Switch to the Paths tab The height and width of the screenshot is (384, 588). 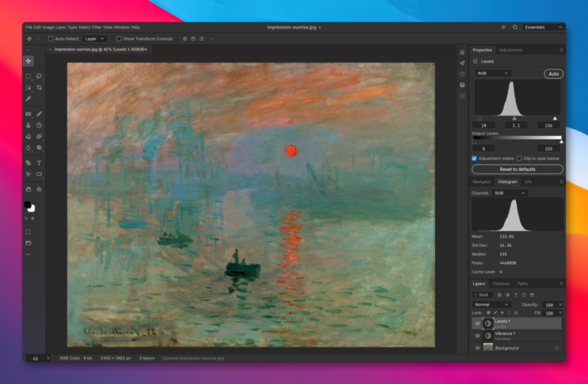[x=522, y=284]
